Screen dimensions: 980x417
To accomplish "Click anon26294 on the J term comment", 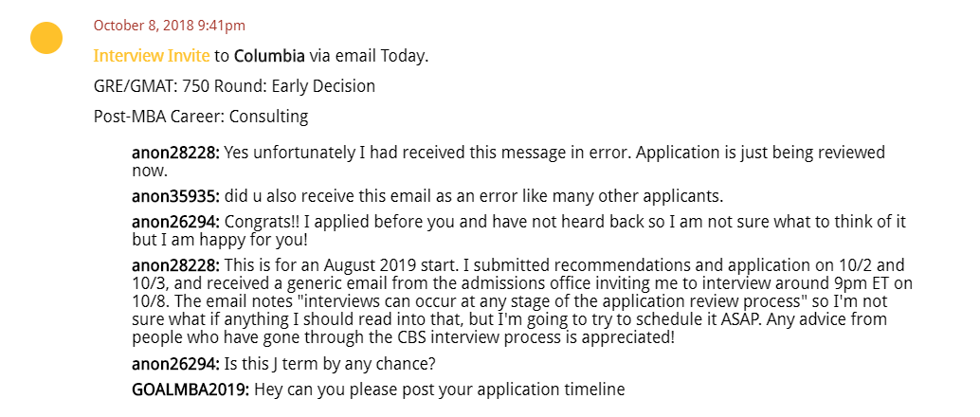I will [x=175, y=363].
